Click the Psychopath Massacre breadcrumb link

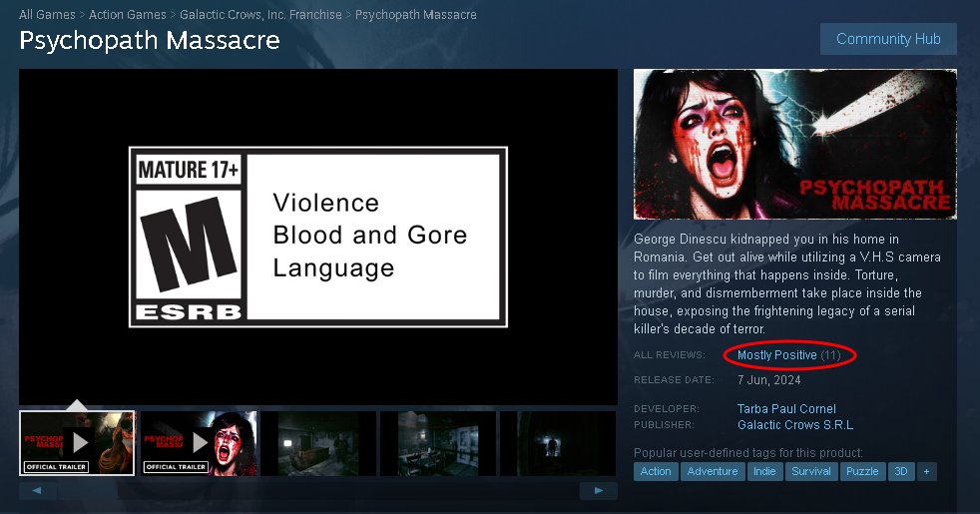[x=415, y=14]
